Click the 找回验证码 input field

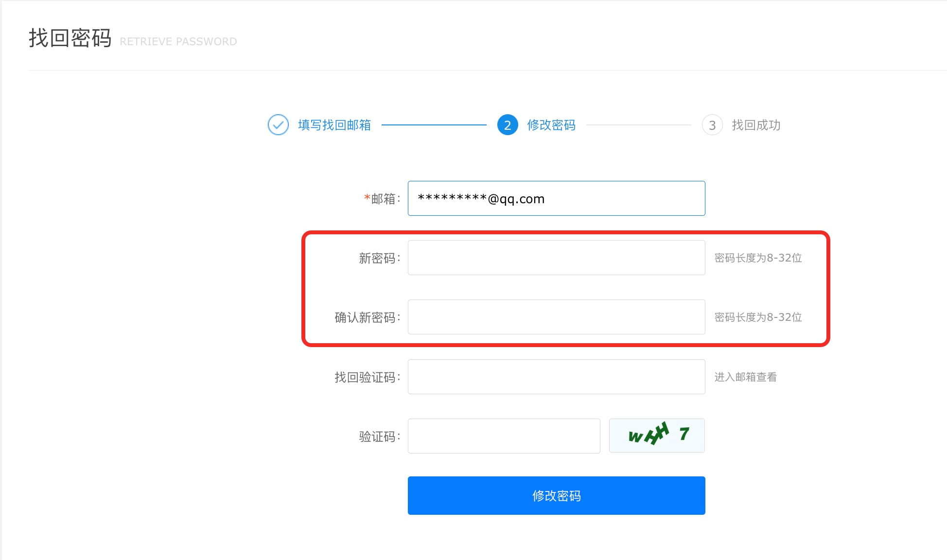(x=556, y=377)
